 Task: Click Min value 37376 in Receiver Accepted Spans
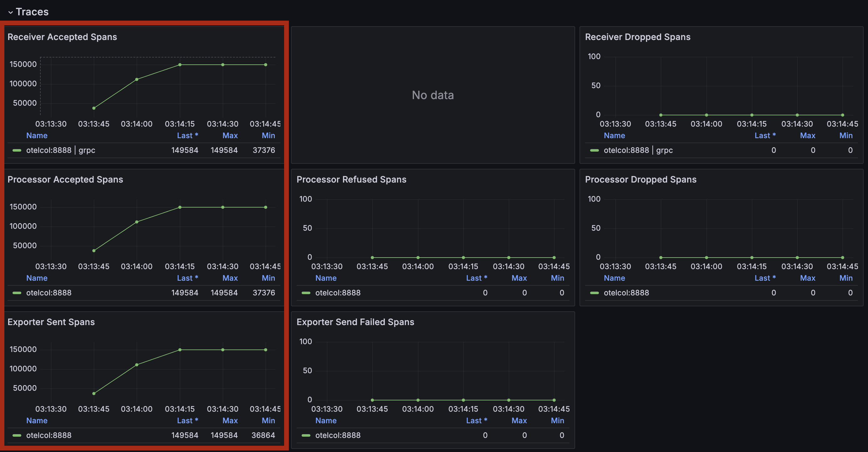264,150
